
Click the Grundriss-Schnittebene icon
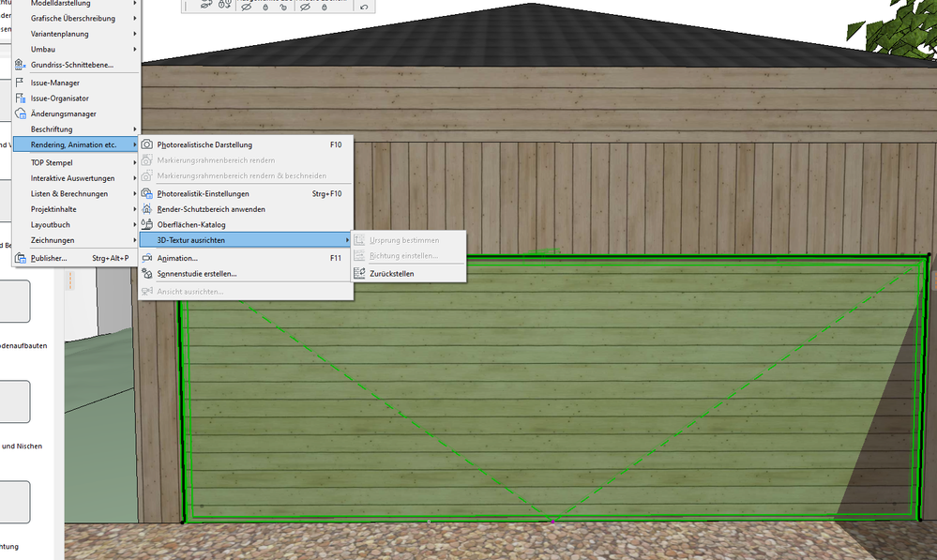click(x=20, y=65)
